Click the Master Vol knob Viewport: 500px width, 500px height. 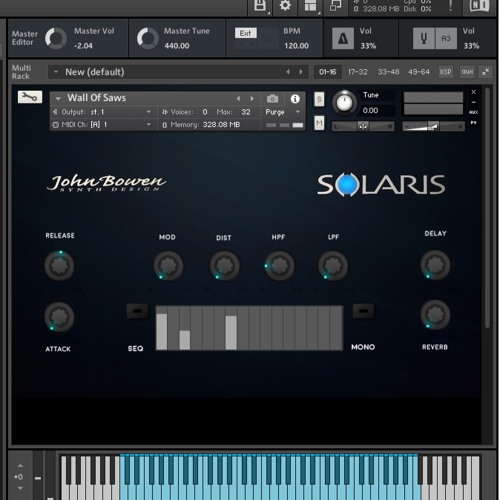pos(56,38)
